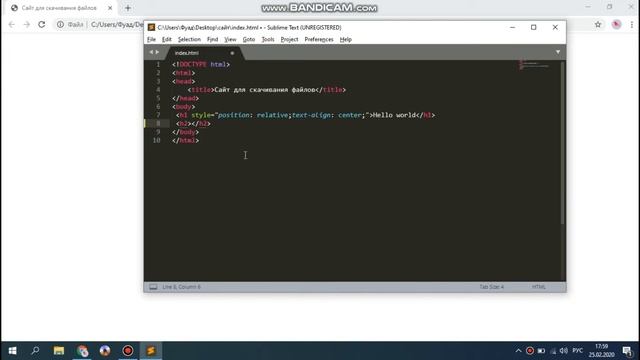Switch to Sublime Text in taskbar

(x=151, y=351)
